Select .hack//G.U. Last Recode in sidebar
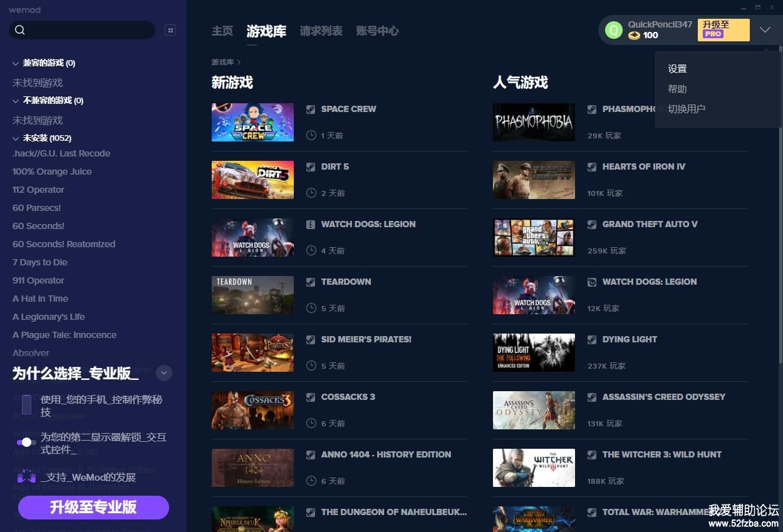The image size is (783, 532). coord(61,153)
